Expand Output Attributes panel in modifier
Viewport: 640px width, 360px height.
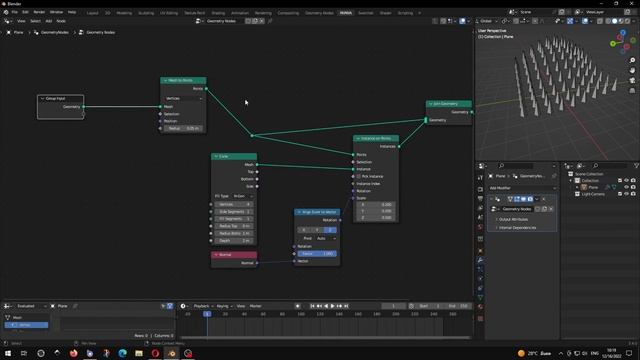coord(513,219)
